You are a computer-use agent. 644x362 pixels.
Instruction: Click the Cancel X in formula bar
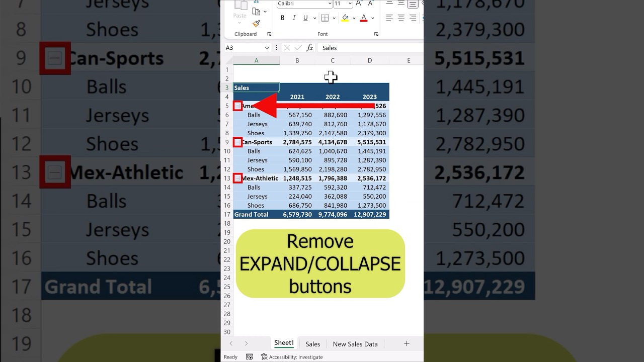tap(287, 48)
